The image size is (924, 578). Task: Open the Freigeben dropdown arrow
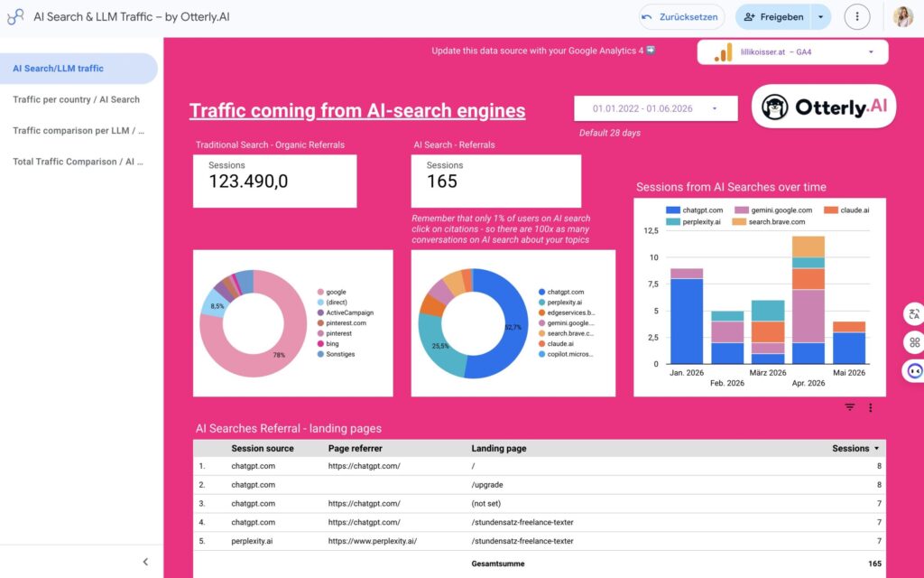(x=821, y=17)
